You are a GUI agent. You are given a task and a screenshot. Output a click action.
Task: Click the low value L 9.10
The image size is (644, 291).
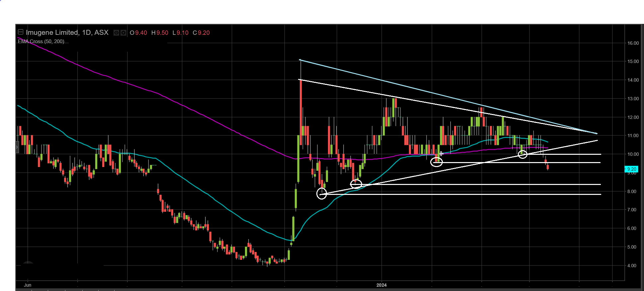[x=180, y=33]
